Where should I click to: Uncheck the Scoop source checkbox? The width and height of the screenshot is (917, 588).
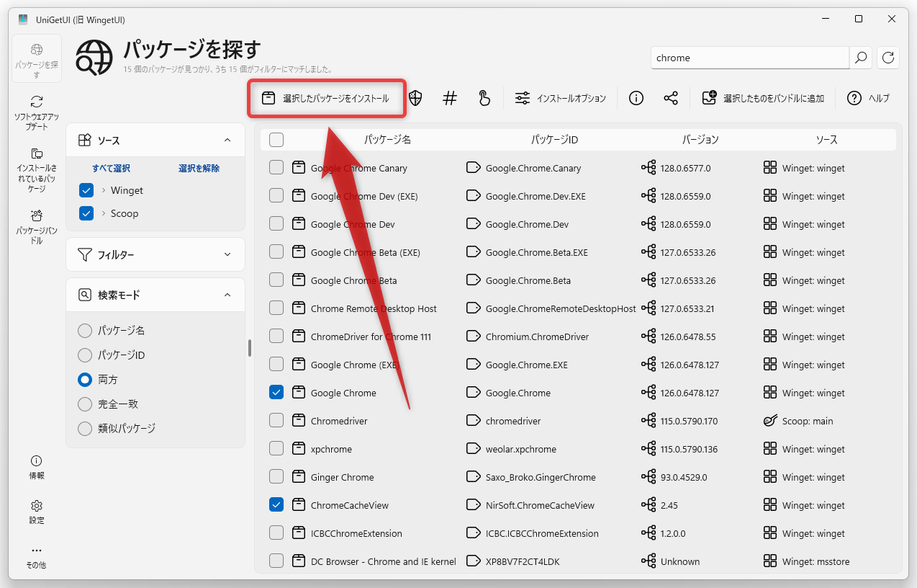[86, 213]
